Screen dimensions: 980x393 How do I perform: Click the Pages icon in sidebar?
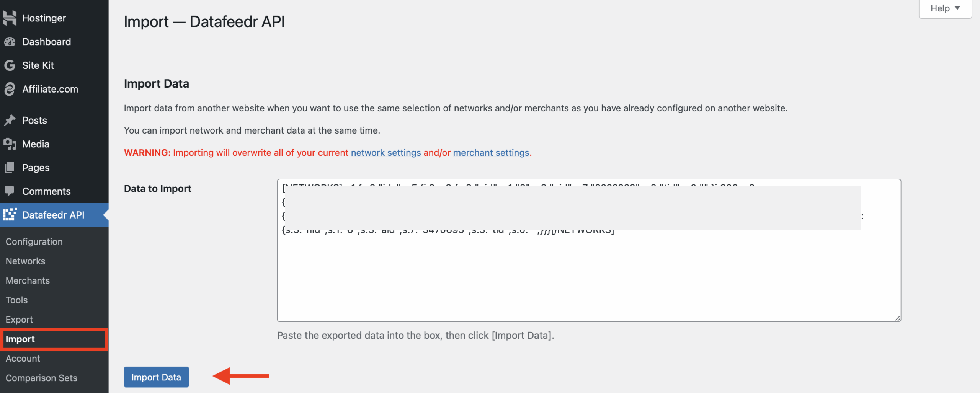click(x=10, y=168)
